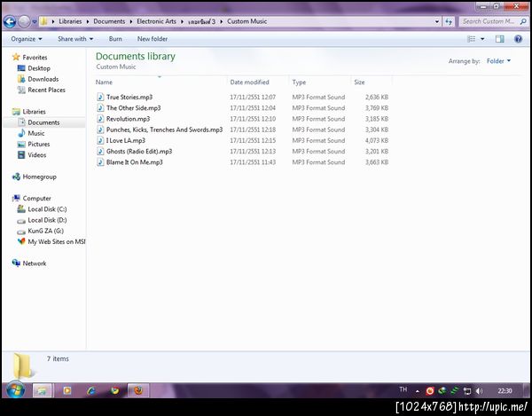Click the Forward navigation arrow

coord(24,21)
